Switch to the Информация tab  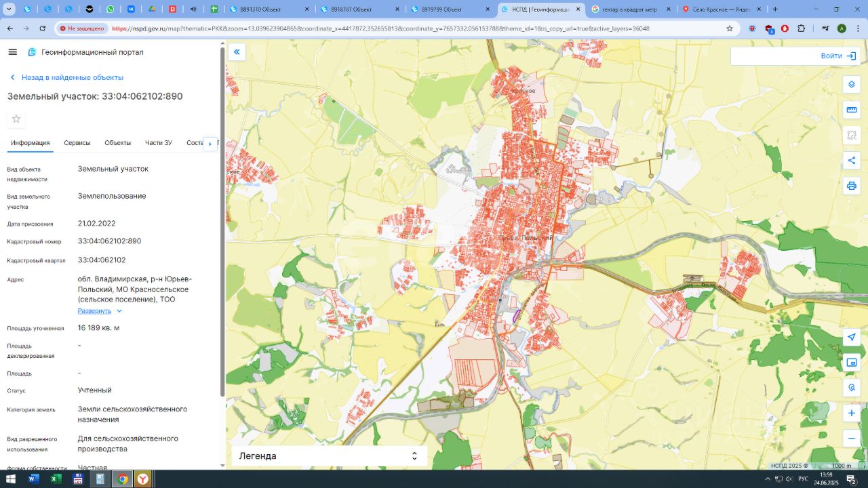click(x=30, y=143)
